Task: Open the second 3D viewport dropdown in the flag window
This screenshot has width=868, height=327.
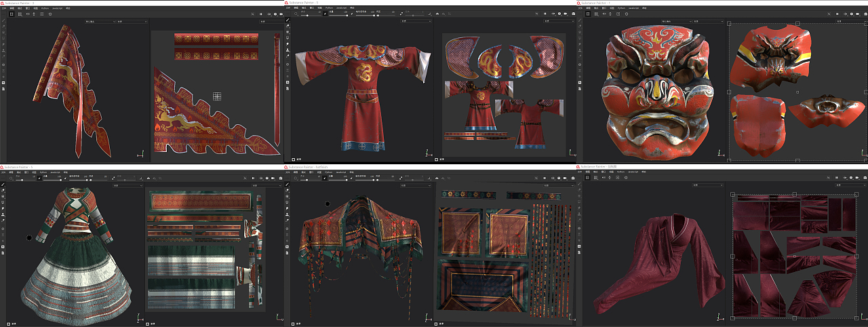Action: click(x=132, y=22)
